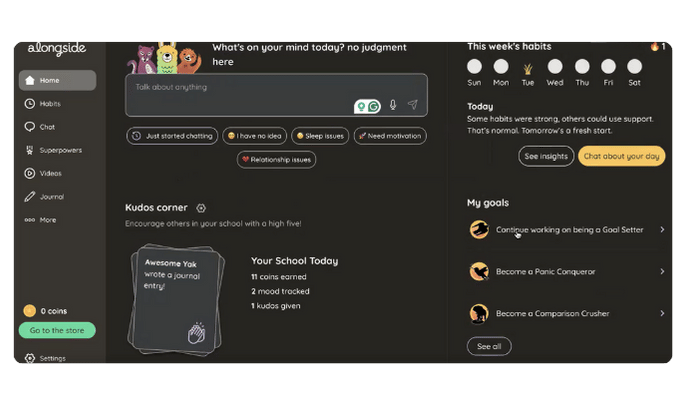Toggle the Sat habit circle
The height and width of the screenshot is (406, 686).
click(x=634, y=66)
